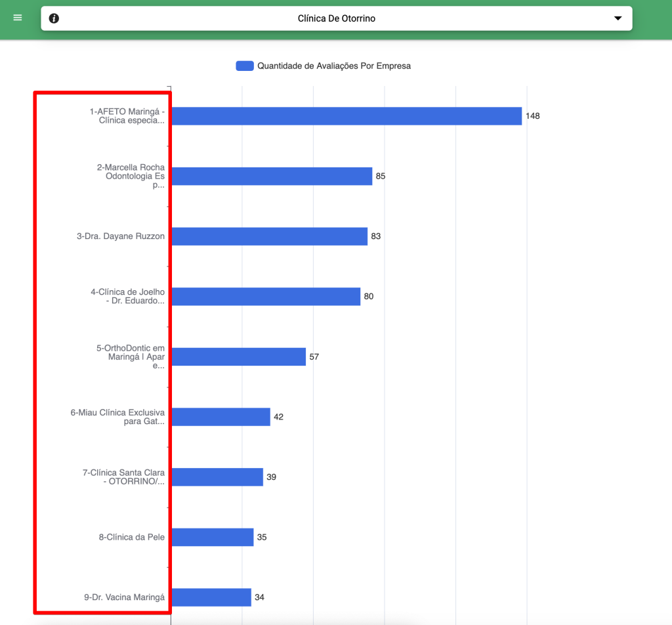
Task: Click the value 85
Action: point(381,176)
